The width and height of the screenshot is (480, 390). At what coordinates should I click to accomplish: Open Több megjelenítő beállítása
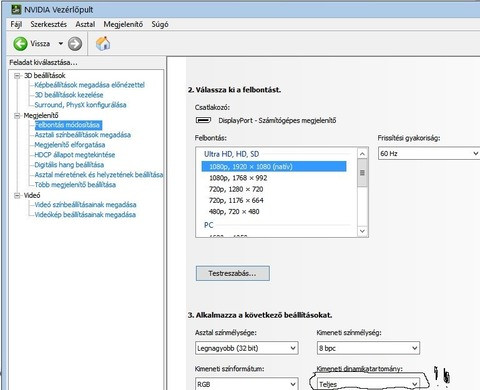pos(75,185)
